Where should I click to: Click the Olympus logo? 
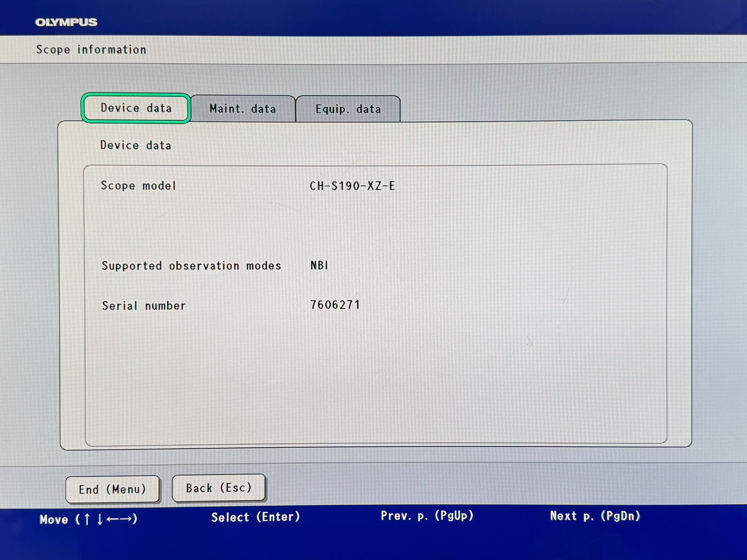point(66,22)
